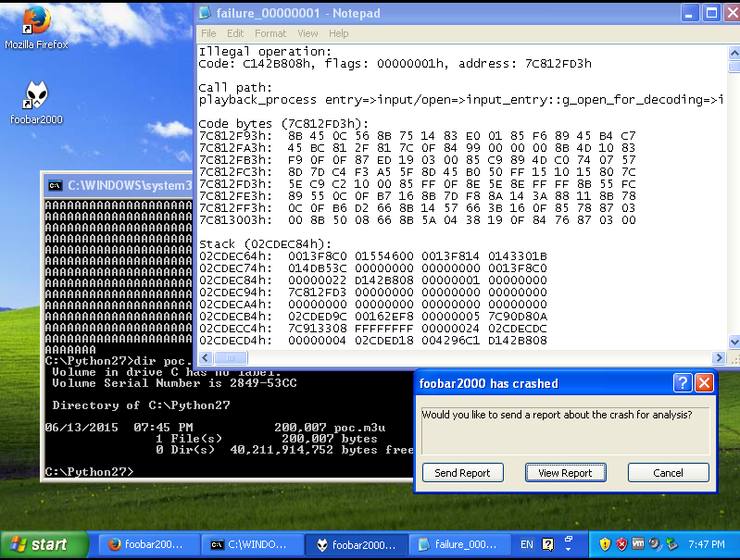Minimize the Notepad window
740x560 pixels.
click(x=689, y=13)
